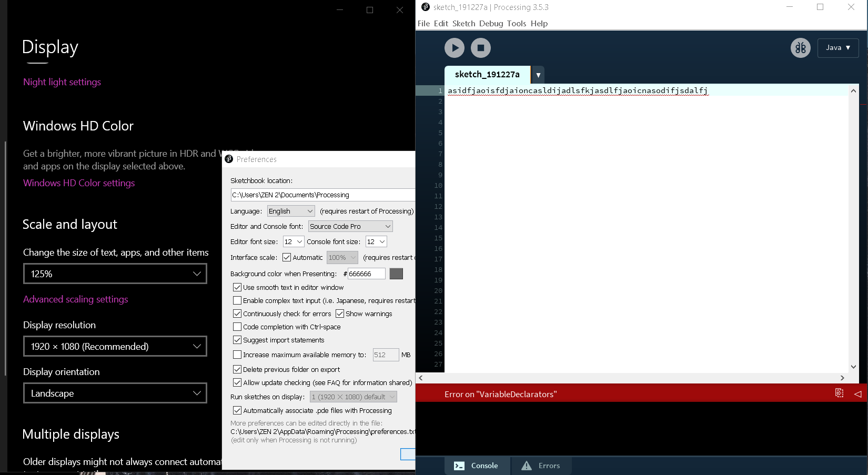Open the Display resolution dropdown
This screenshot has width=868, height=475.
pos(115,346)
